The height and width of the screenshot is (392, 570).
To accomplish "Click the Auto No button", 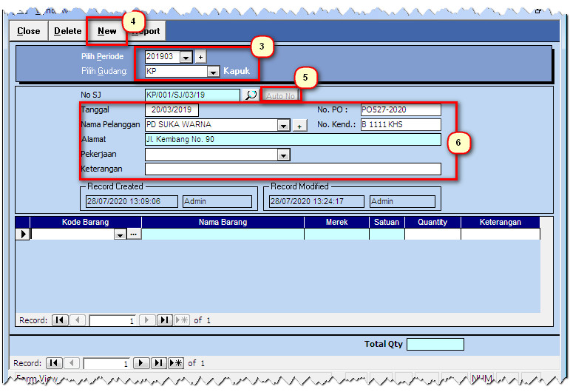I will 281,96.
